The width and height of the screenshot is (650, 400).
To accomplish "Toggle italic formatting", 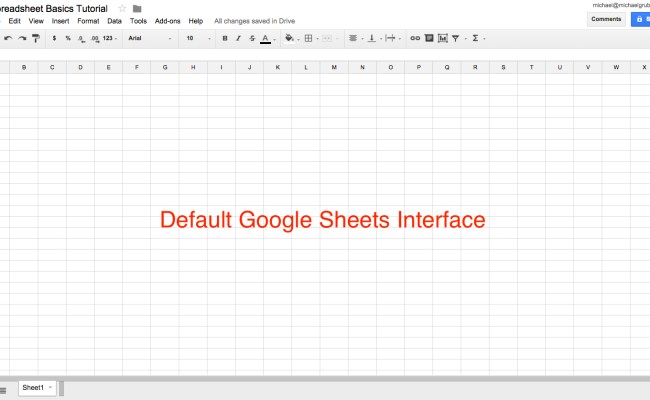I will [x=238, y=38].
